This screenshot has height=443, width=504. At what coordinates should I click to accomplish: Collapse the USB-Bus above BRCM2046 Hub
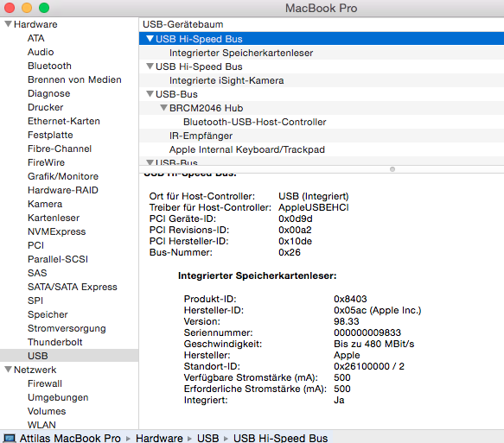coord(150,94)
